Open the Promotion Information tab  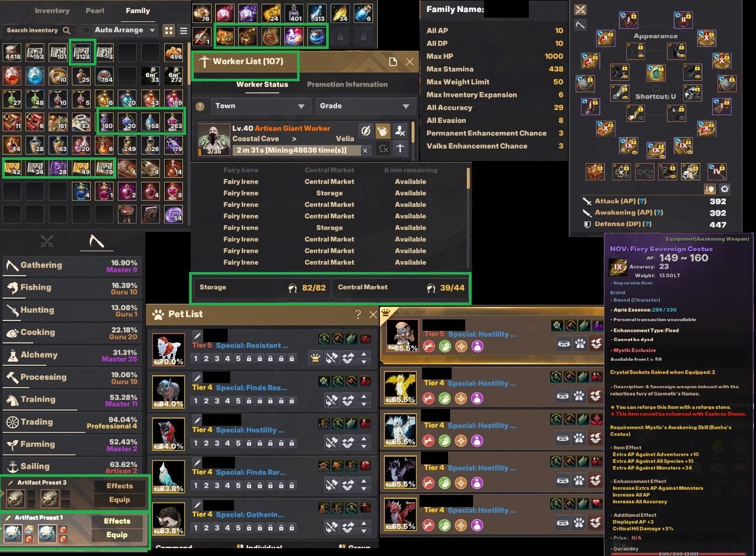coord(348,84)
